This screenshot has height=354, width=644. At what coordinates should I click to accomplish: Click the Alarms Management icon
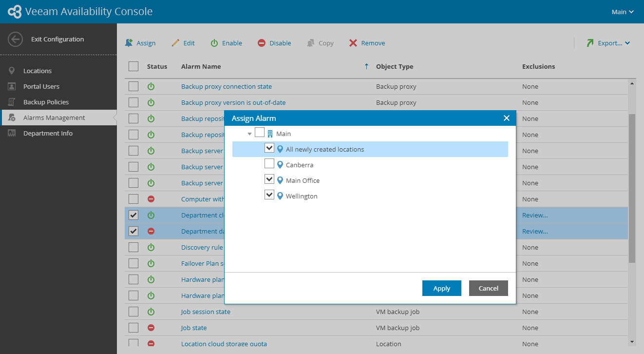pos(12,118)
